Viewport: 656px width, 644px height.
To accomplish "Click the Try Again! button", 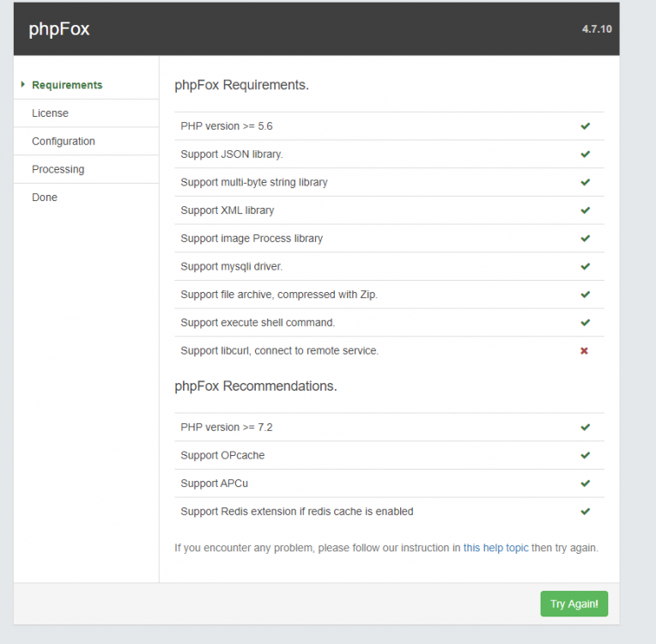I will [x=574, y=604].
